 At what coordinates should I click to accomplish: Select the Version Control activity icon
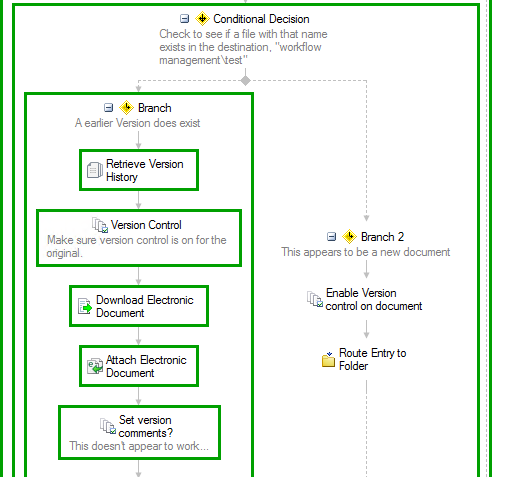point(100,225)
